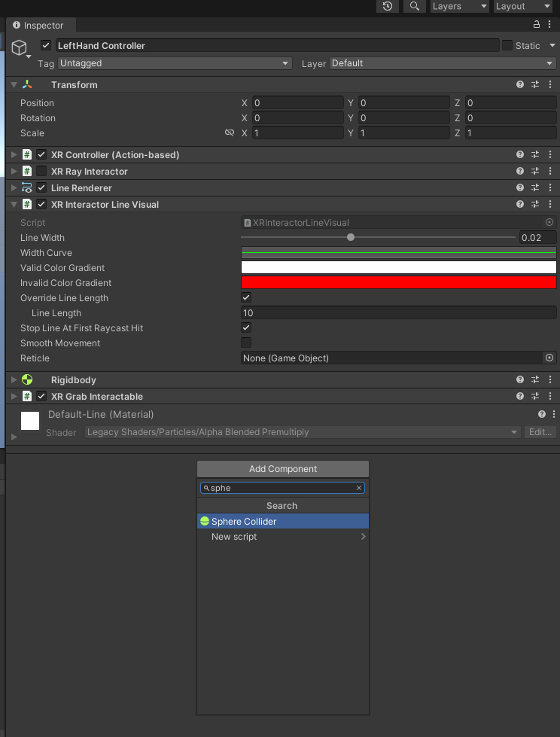Open the Layer dropdown showing Default

(443, 63)
